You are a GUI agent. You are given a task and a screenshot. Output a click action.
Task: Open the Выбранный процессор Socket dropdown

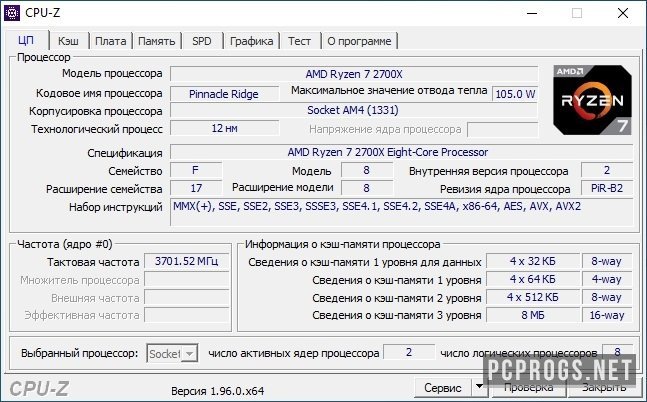coord(172,353)
